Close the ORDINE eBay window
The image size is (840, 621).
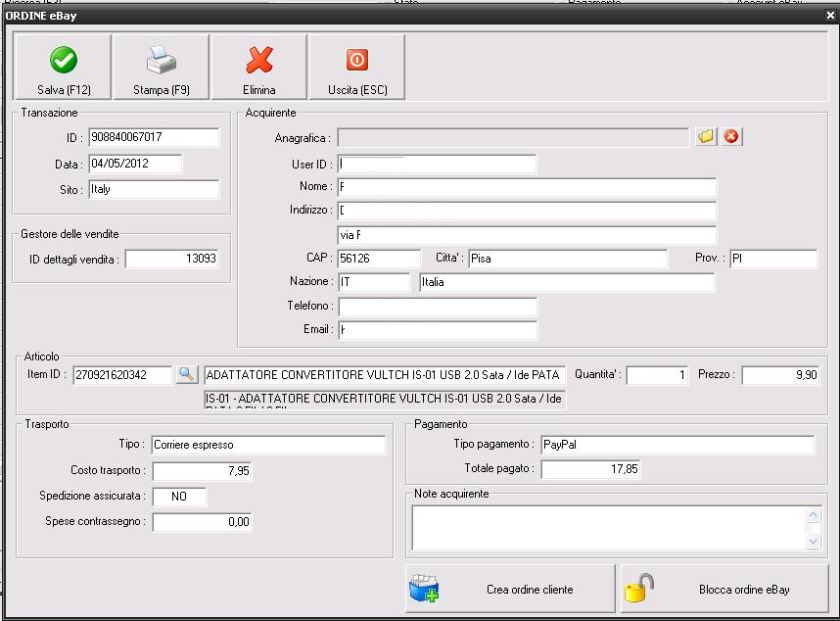(830, 16)
